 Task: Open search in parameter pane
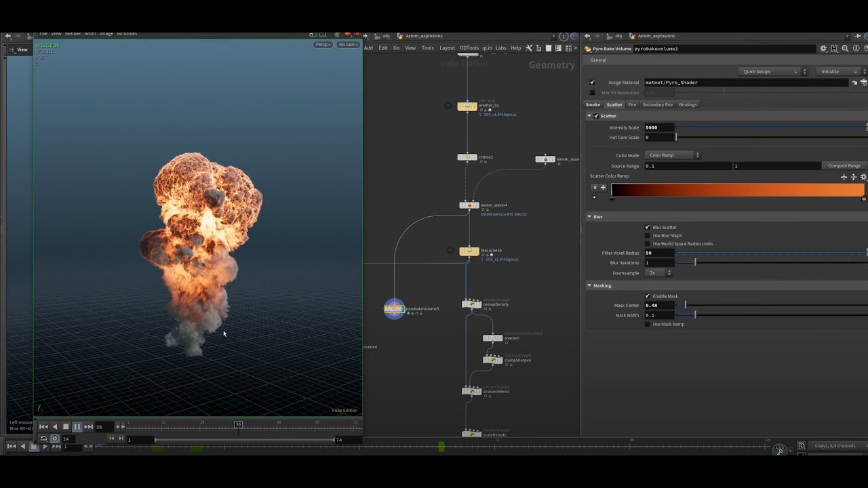click(x=845, y=49)
